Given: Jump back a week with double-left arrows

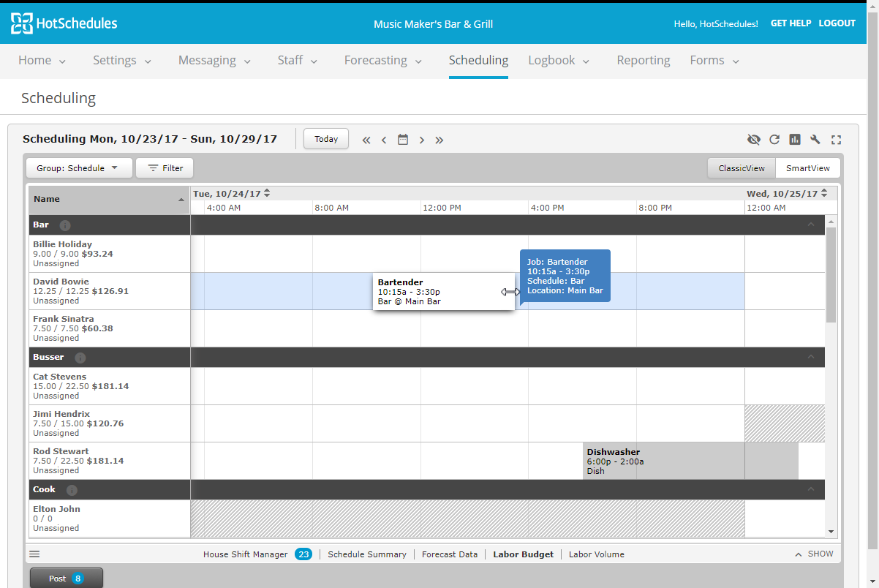Looking at the screenshot, I should (366, 140).
